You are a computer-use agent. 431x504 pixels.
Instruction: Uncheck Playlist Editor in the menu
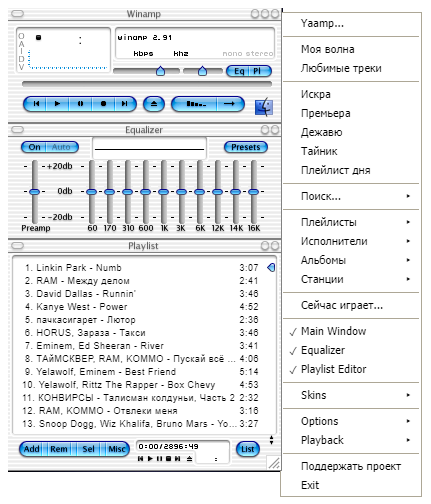351,369
